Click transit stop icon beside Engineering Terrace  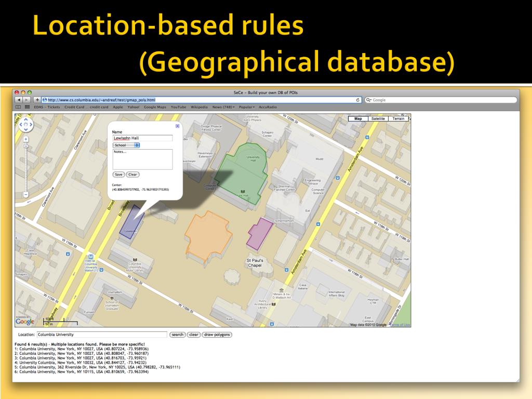[338, 178]
